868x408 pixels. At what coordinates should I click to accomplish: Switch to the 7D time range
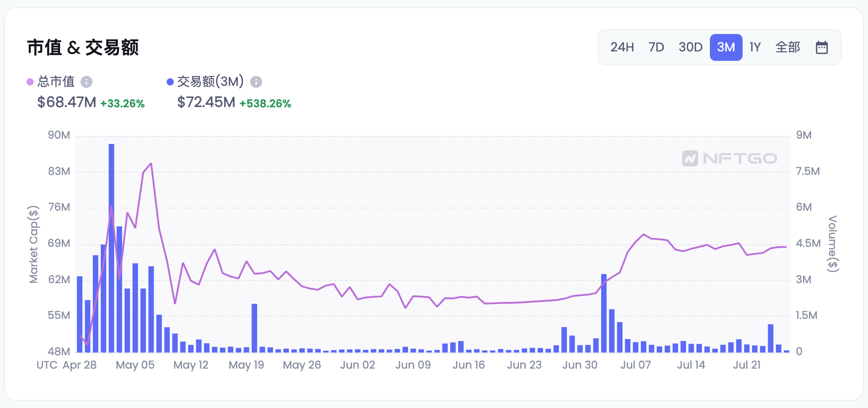[x=656, y=47]
